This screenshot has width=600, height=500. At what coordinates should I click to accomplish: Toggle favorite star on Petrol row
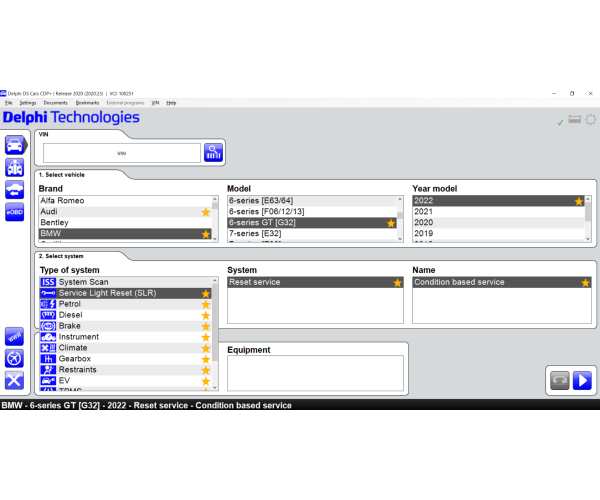pyautogui.click(x=206, y=305)
